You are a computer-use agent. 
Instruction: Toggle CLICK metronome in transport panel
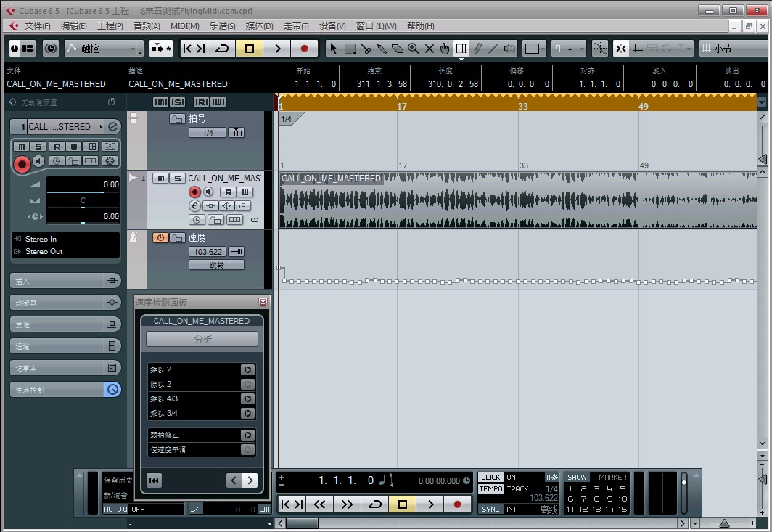tap(491, 477)
